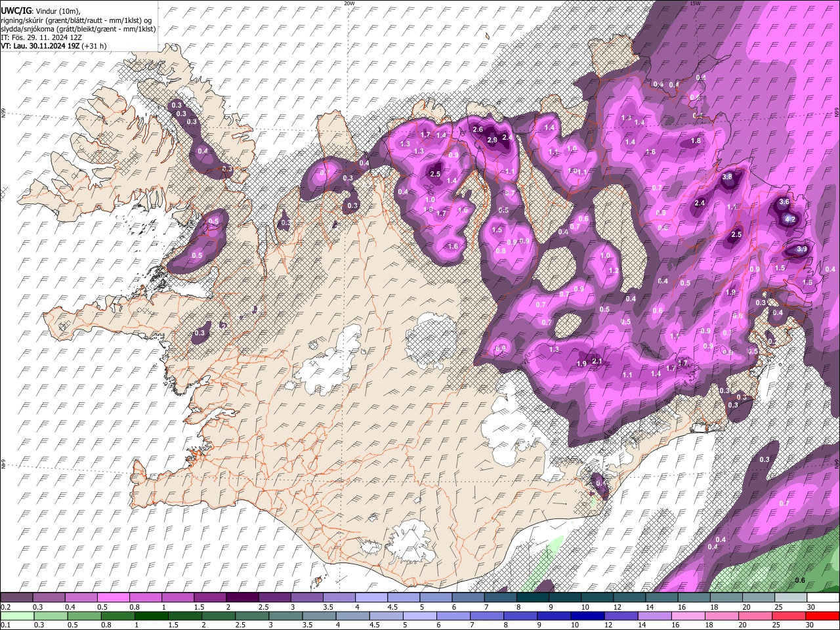Select the light lavender swatch starting at 4 in upper legend
840x630 pixels.
click(371, 598)
